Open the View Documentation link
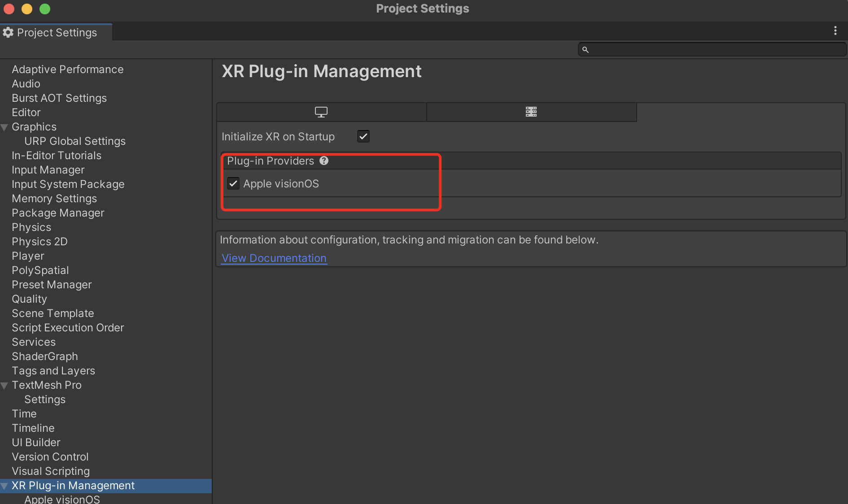This screenshot has width=848, height=504. 274,258
